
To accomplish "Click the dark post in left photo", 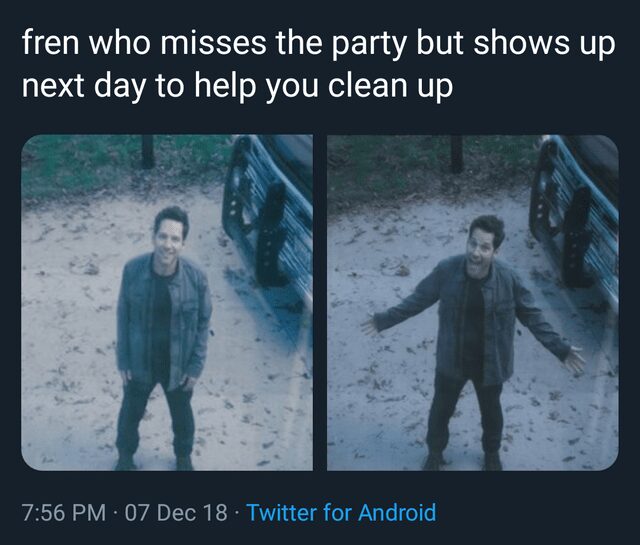I will click(147, 151).
